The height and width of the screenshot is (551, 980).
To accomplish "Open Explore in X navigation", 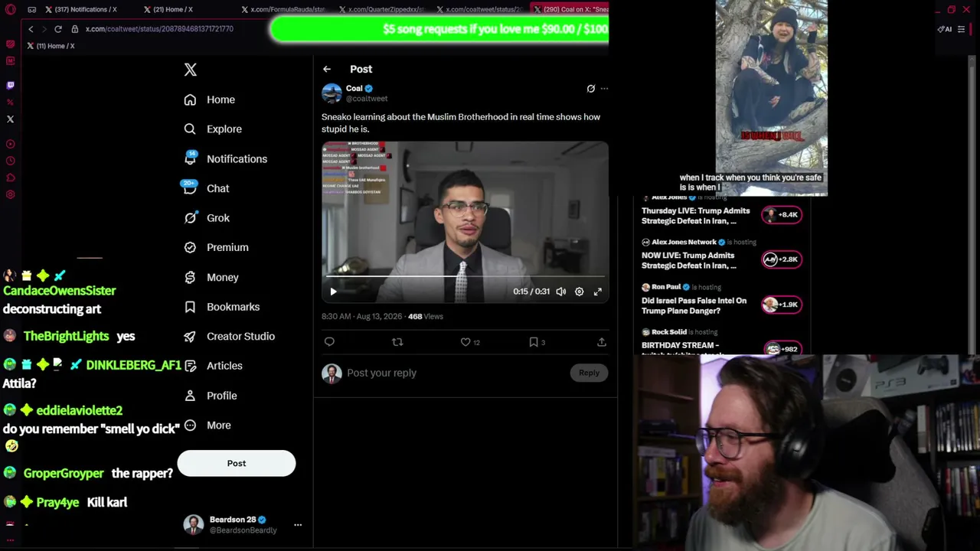I will [213, 129].
